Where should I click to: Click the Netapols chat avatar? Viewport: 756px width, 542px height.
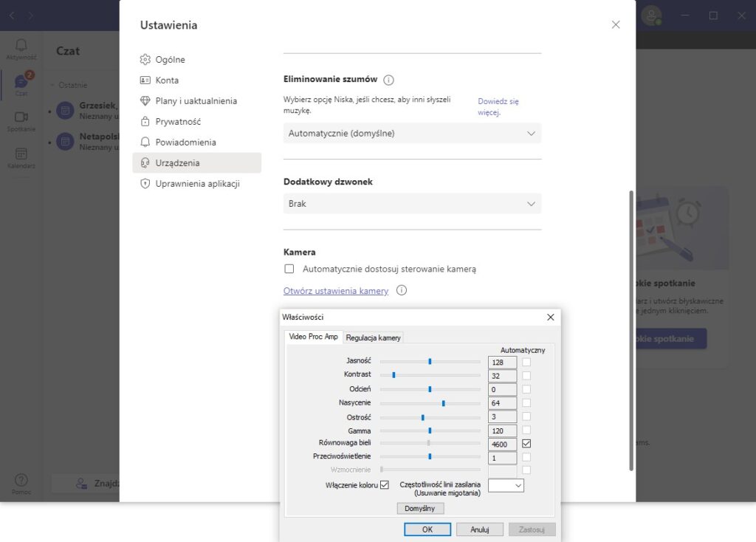[x=65, y=142]
